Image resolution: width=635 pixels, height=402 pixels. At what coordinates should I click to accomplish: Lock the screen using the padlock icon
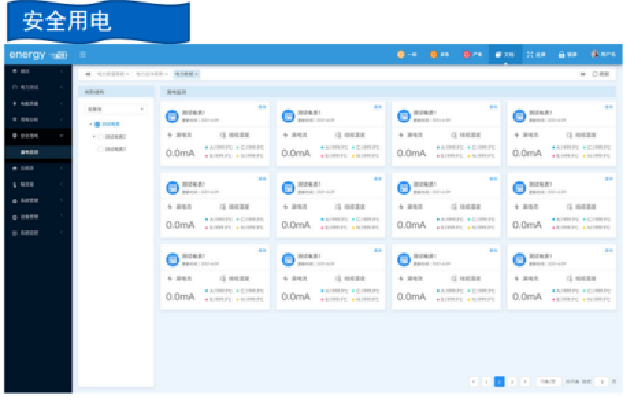point(561,54)
